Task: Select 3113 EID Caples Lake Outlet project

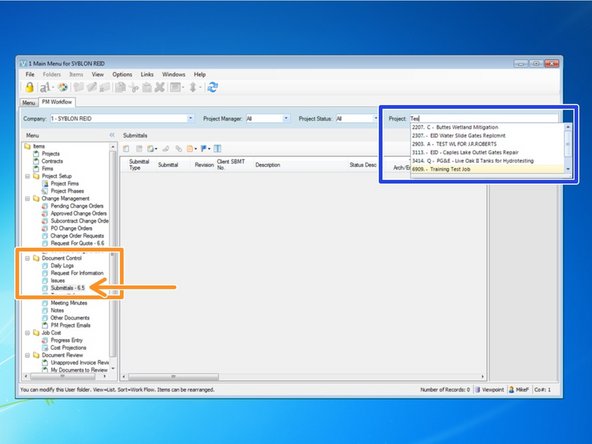Action: (x=487, y=152)
